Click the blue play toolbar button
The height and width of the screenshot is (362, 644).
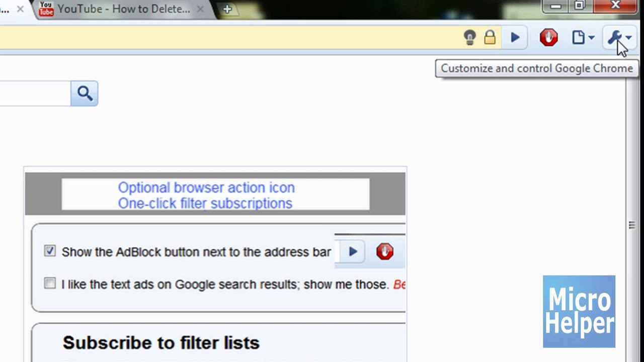click(x=515, y=38)
